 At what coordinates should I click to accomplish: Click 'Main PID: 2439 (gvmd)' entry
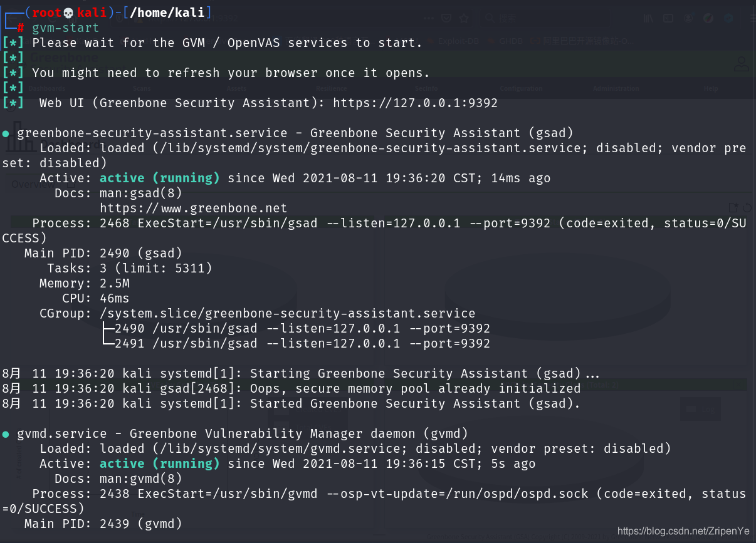tap(103, 524)
